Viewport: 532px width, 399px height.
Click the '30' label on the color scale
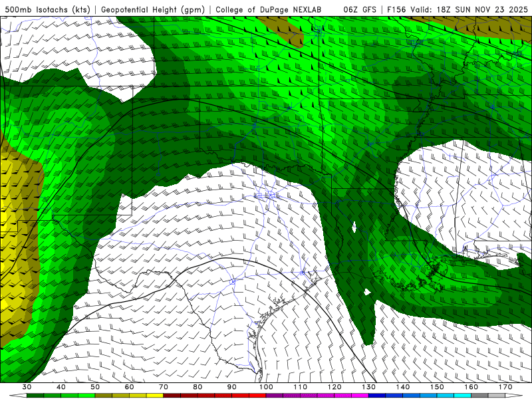pyautogui.click(x=27, y=387)
